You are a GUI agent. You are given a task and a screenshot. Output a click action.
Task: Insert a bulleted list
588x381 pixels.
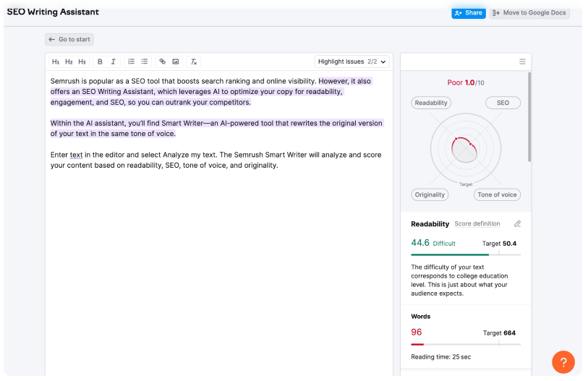click(x=144, y=62)
